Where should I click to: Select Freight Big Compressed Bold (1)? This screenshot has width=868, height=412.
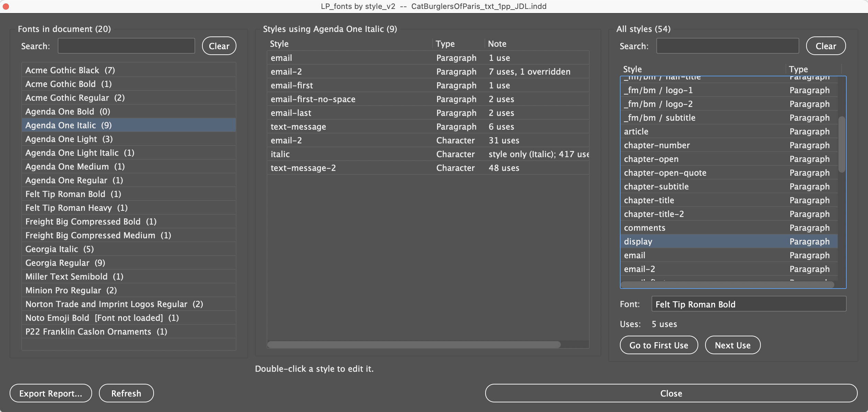point(129,221)
